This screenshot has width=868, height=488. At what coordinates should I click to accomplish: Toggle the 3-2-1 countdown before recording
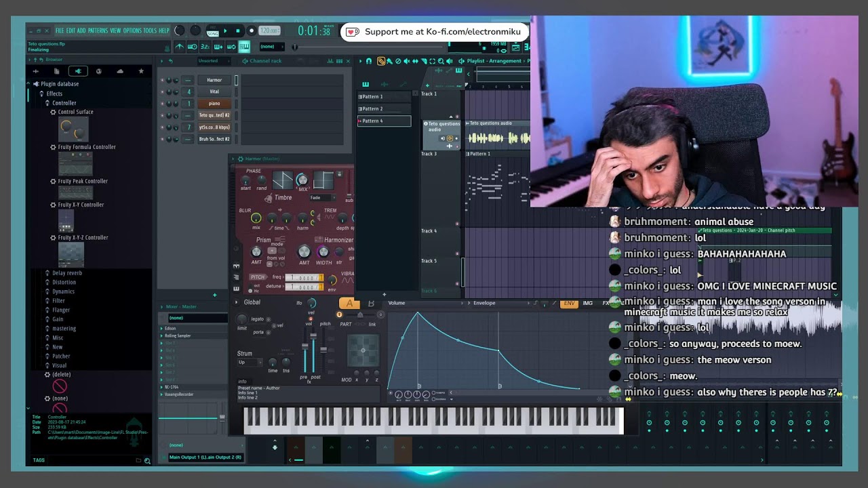click(205, 47)
